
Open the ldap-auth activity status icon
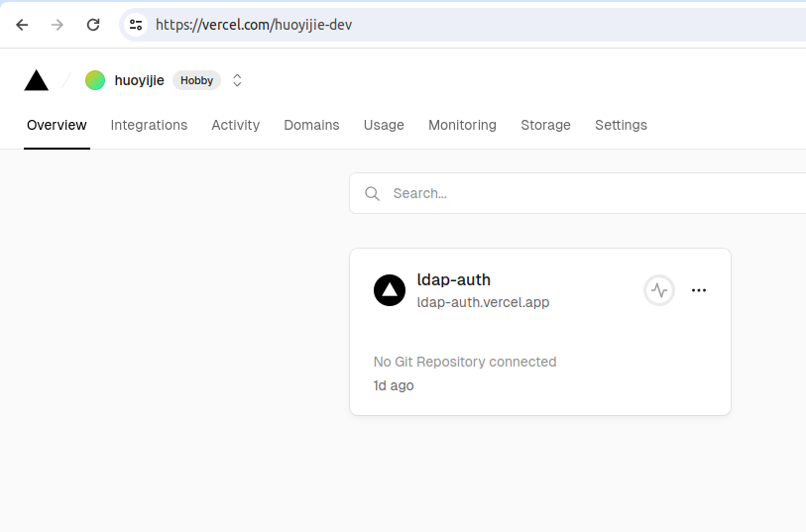coord(659,290)
